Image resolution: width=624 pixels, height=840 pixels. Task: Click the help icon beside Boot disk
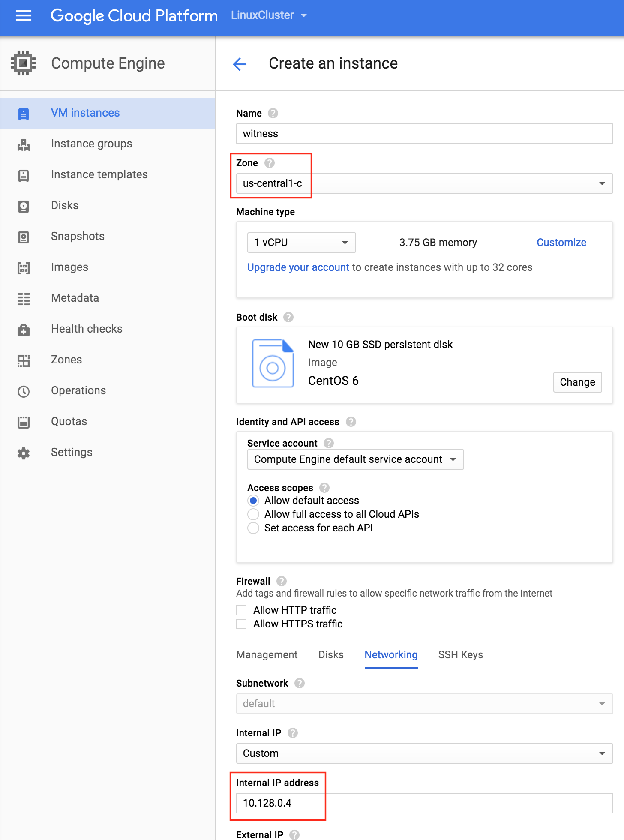(288, 317)
